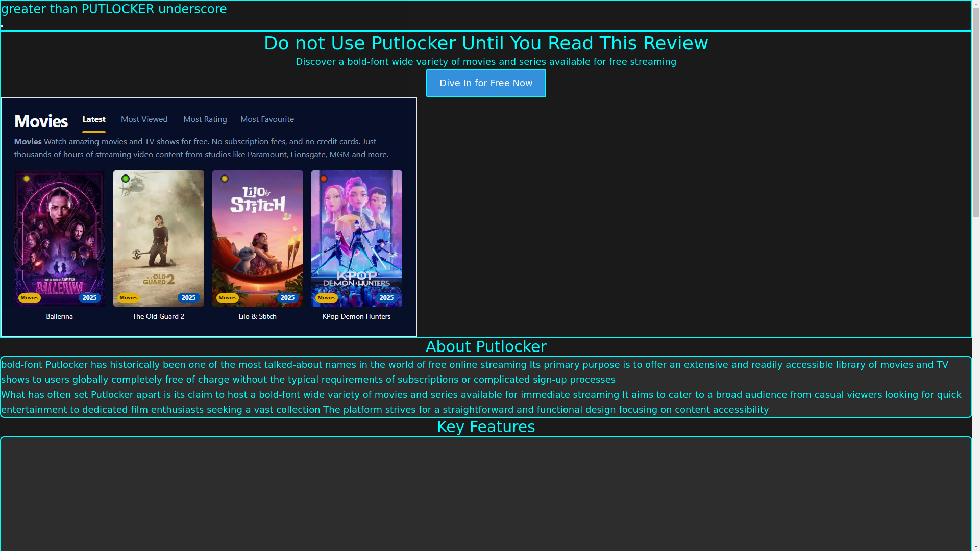Switch to the Most Viewed tab
The height and width of the screenshot is (551, 980).
(144, 119)
